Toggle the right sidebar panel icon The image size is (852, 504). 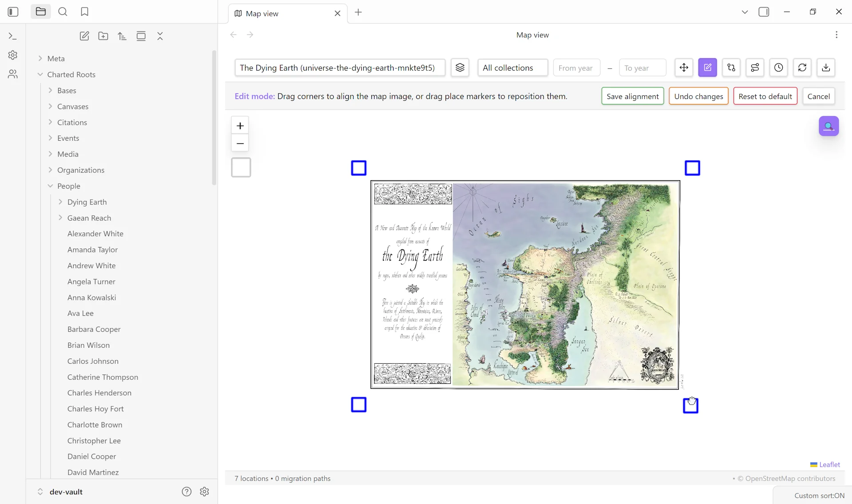tap(764, 12)
